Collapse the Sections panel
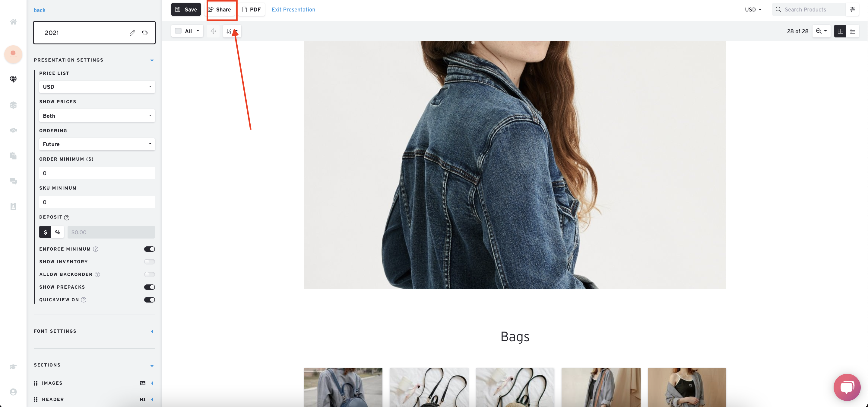 152,366
